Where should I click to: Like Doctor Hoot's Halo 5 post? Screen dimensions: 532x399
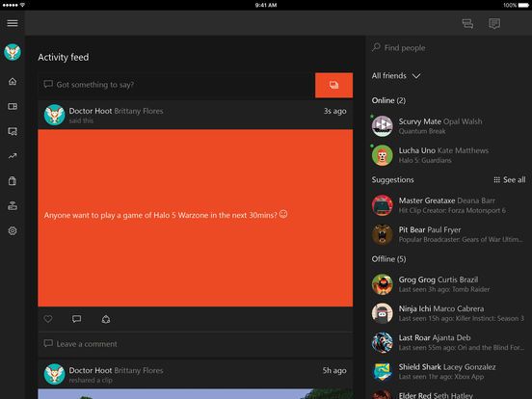pyautogui.click(x=48, y=319)
